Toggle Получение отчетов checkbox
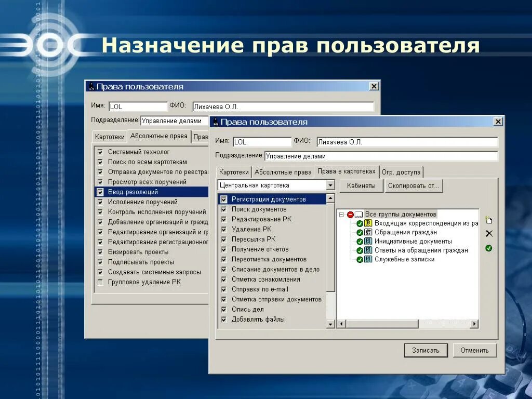Viewport: 532px width, 399px height. coord(224,249)
